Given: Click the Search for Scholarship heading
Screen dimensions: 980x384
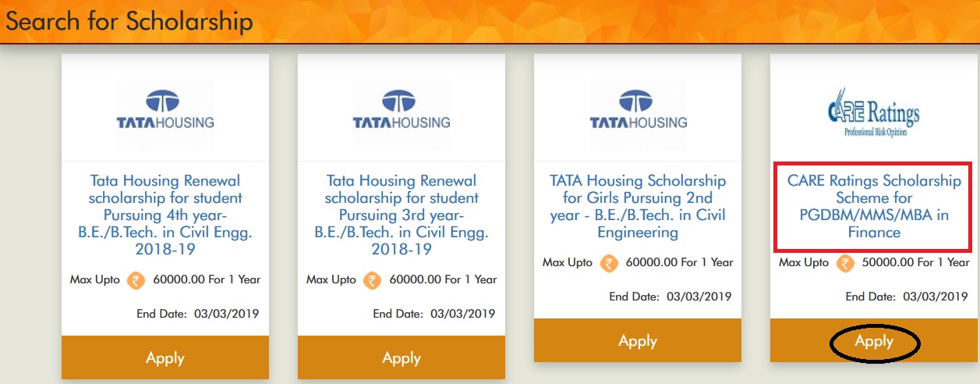Looking at the screenshot, I should click(129, 21).
